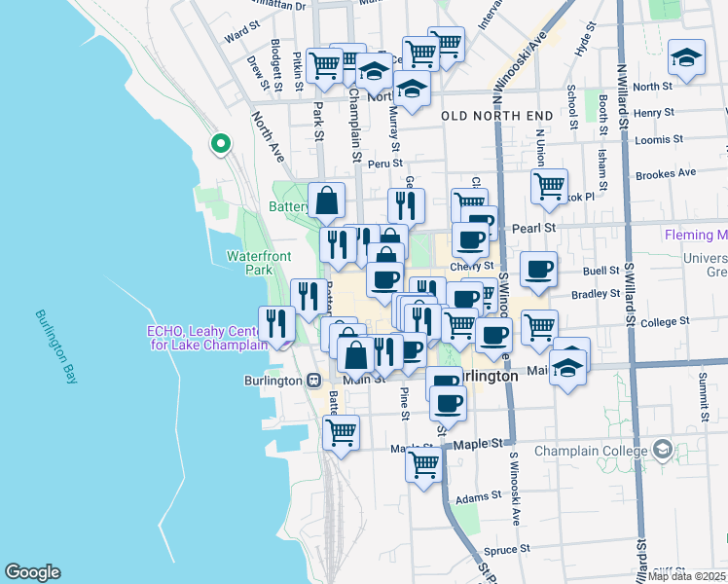The width and height of the screenshot is (728, 584).
Task: Click the shopping bag marker at Battery Park
Action: [x=326, y=201]
